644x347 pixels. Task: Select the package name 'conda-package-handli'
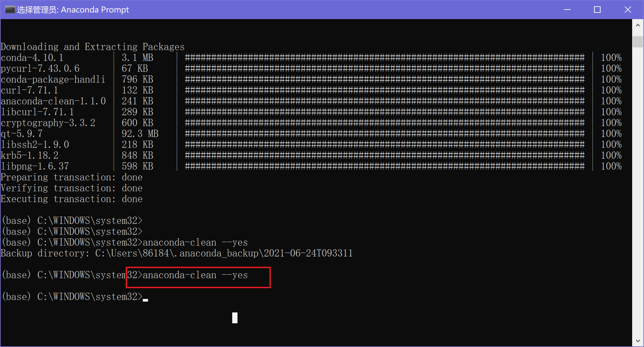tap(53, 79)
